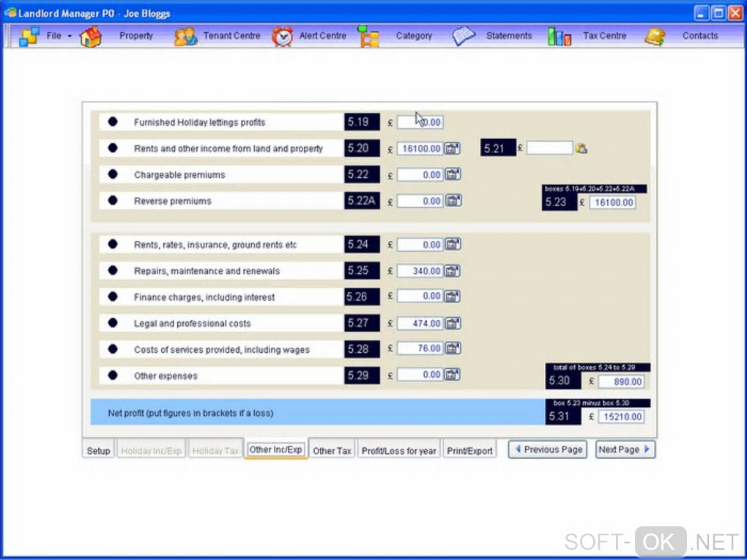Viewport: 747px width, 560px height.
Task: Switch to the Setup tab
Action: point(98,450)
